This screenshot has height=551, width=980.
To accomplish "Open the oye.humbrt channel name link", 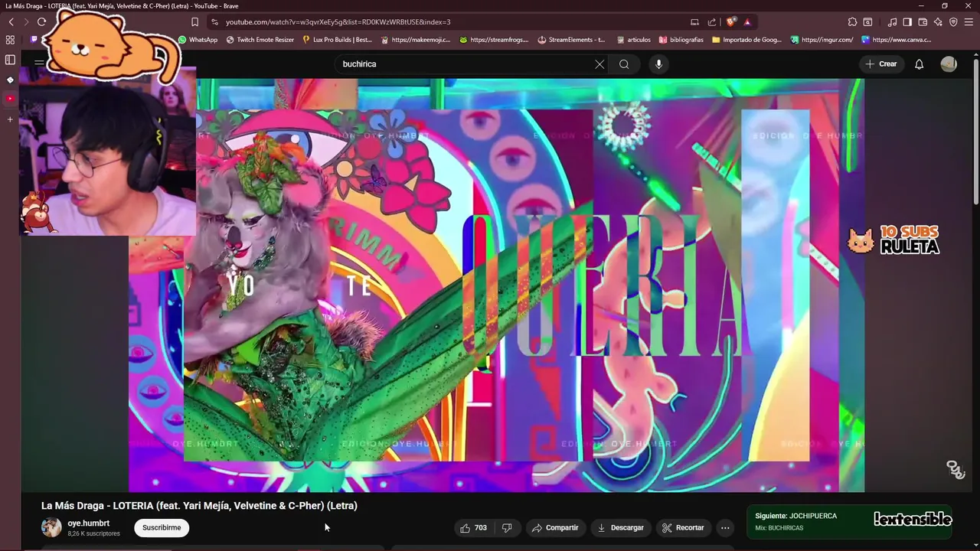I will 88,523.
